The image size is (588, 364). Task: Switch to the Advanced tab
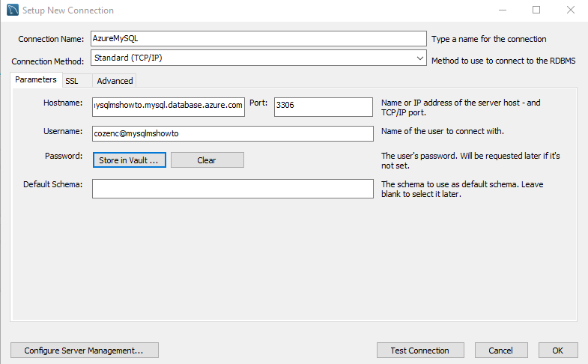(x=115, y=81)
